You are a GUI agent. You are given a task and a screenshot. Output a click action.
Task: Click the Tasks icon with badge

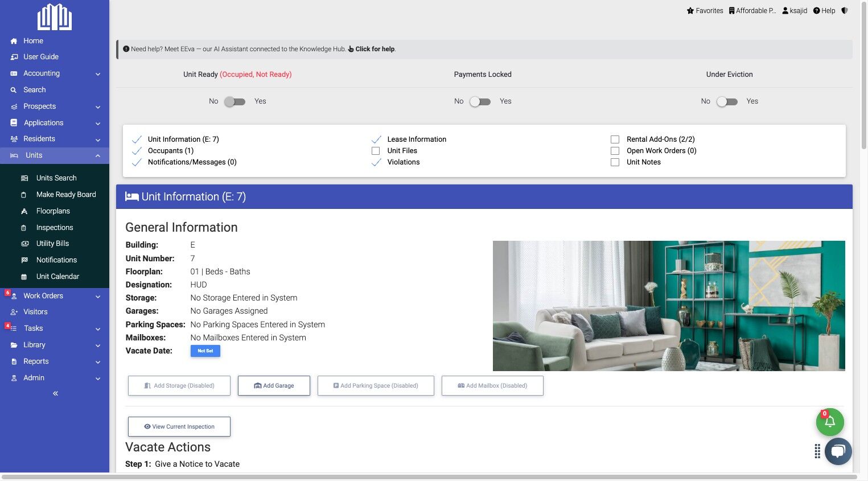click(13, 328)
